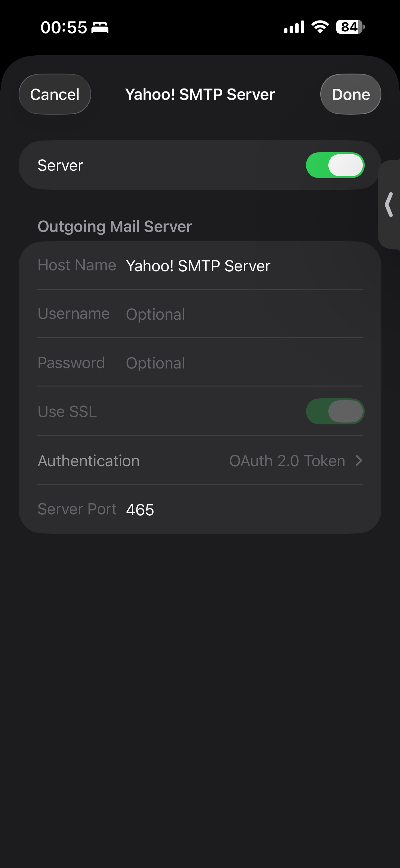The width and height of the screenshot is (400, 868).
Task: Tap the Yahoo! SMTP Server title
Action: pyautogui.click(x=200, y=94)
